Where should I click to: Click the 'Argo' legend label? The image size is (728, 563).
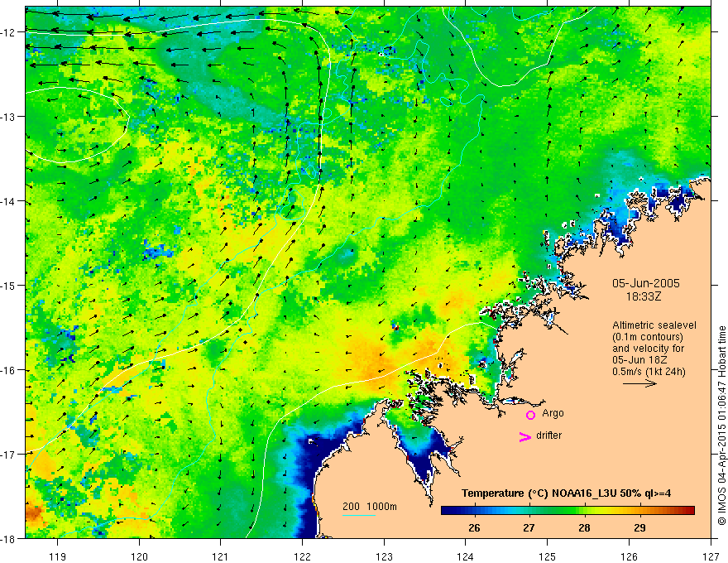pyautogui.click(x=553, y=413)
